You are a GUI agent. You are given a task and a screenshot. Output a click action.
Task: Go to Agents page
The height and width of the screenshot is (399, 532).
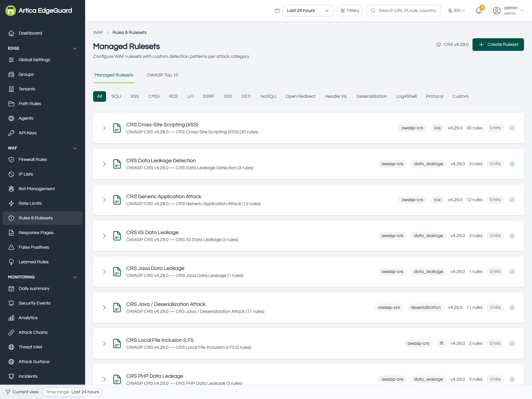point(43,118)
